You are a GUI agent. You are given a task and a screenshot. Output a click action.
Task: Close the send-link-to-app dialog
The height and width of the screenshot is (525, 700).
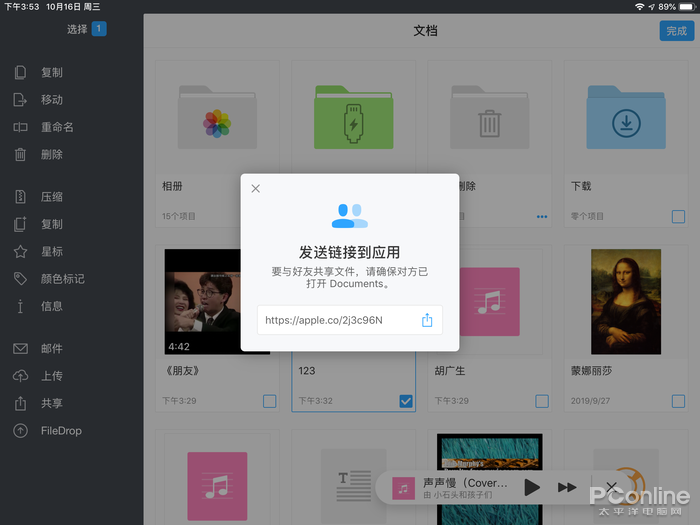pyautogui.click(x=255, y=188)
